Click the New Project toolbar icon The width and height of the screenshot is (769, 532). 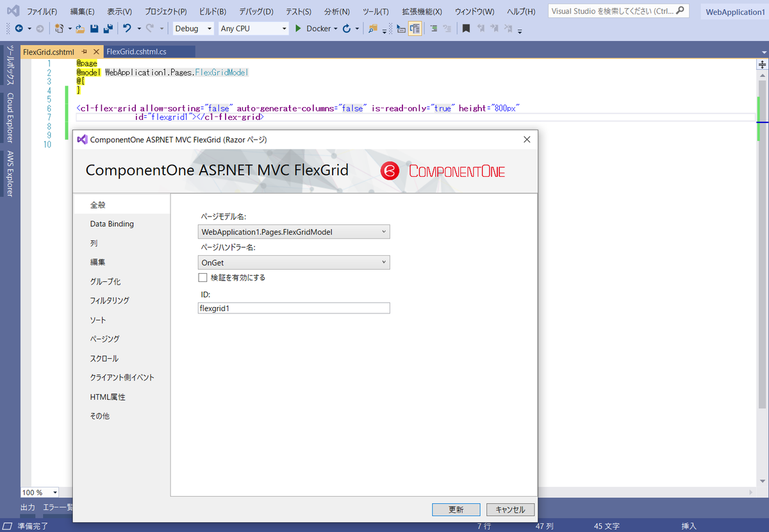[59, 29]
